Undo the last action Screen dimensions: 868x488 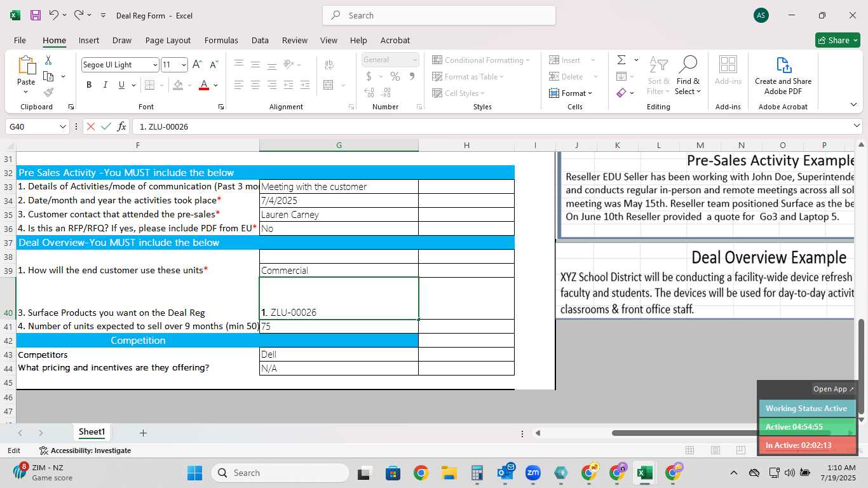[54, 15]
